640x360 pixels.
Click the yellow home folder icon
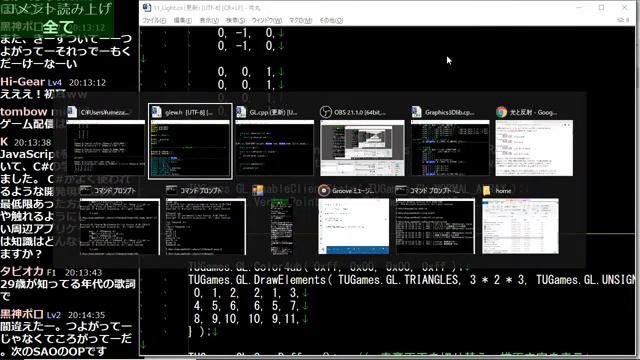[x=487, y=190]
